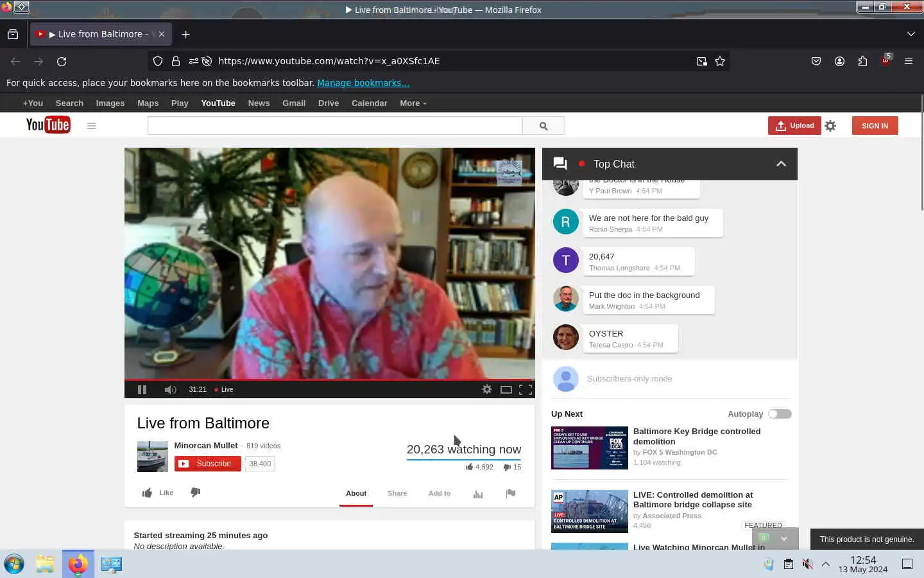Open Maps in the Google bar
This screenshot has width=924, height=578.
[x=148, y=103]
